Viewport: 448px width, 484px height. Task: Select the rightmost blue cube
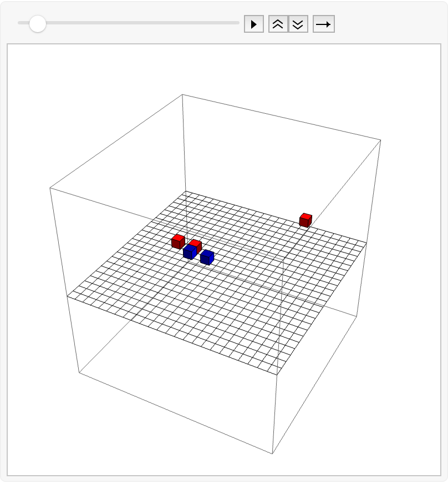207,257
